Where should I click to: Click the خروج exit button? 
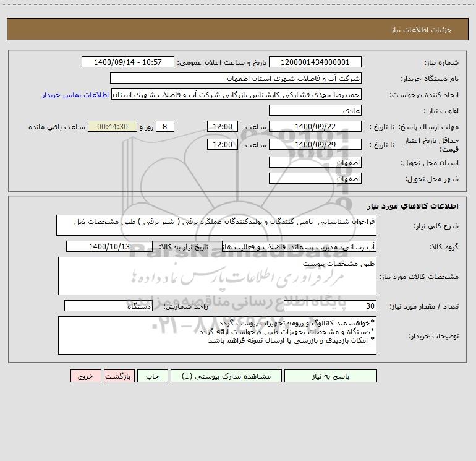pyautogui.click(x=85, y=376)
